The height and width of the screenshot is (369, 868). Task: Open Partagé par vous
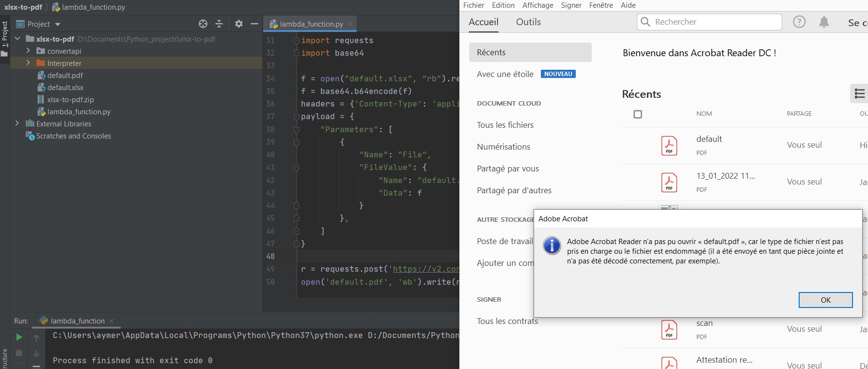(508, 169)
